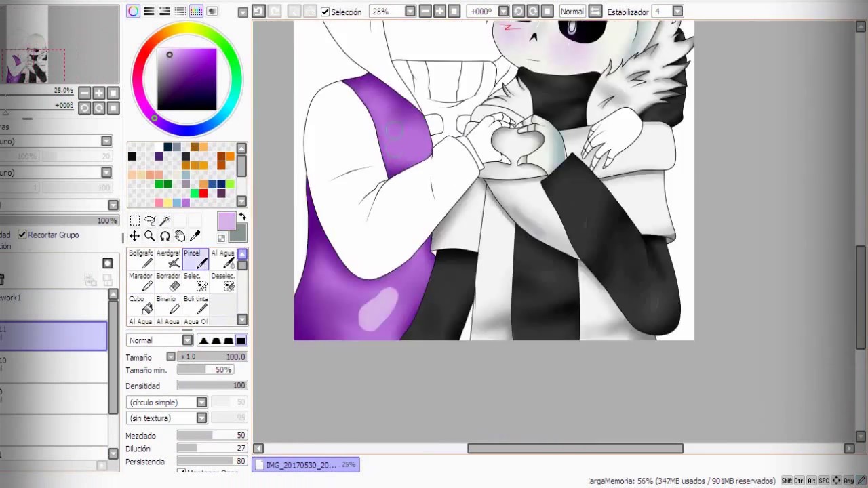Image resolution: width=868 pixels, height=488 pixels.
Task: Switch to the IMG_20170530 canvas tab
Action: (x=306, y=465)
